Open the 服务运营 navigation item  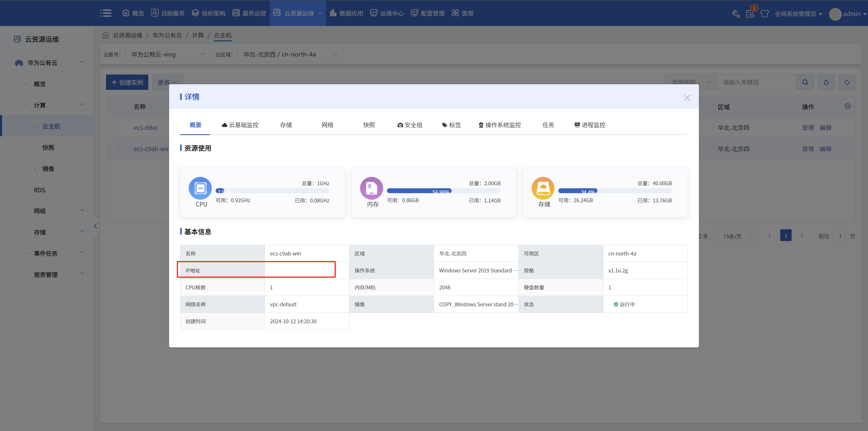click(249, 13)
